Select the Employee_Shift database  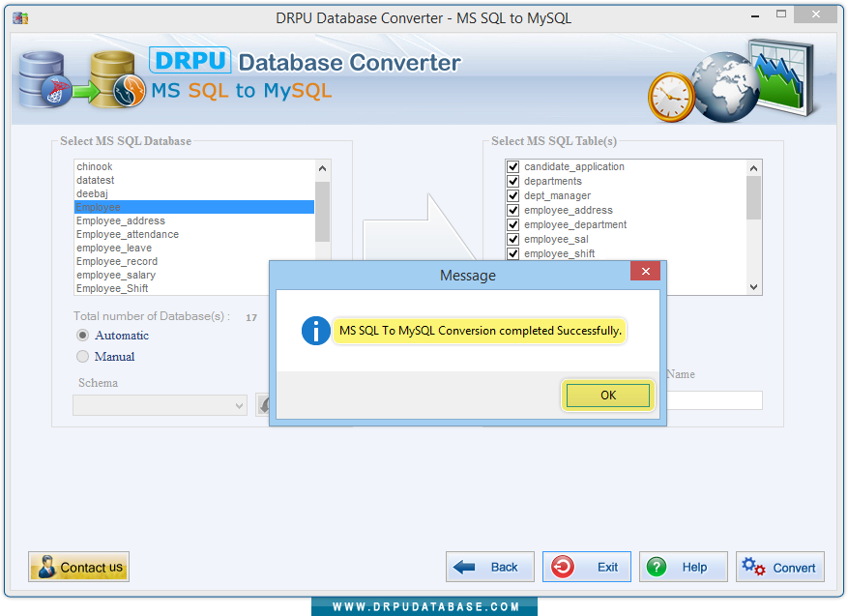[x=172, y=288]
